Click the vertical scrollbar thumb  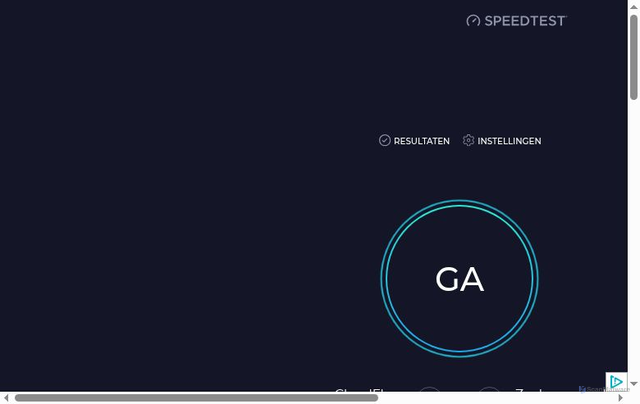pyautogui.click(x=633, y=57)
